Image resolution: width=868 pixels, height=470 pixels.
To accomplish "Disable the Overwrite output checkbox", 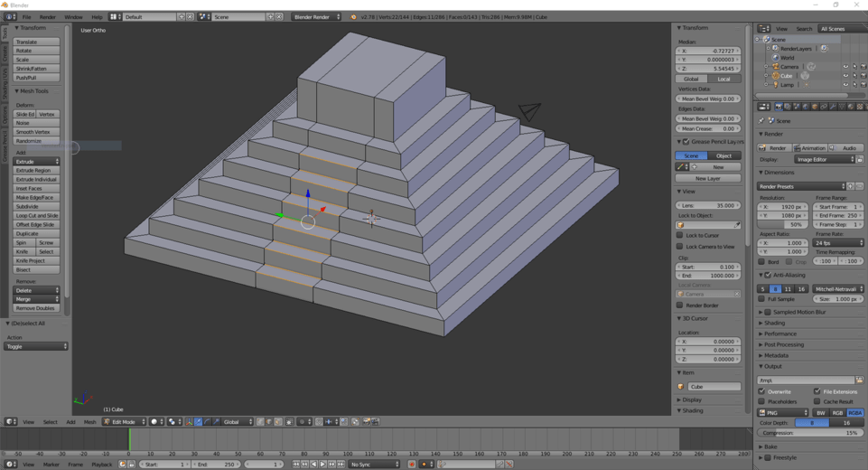I will coord(761,391).
